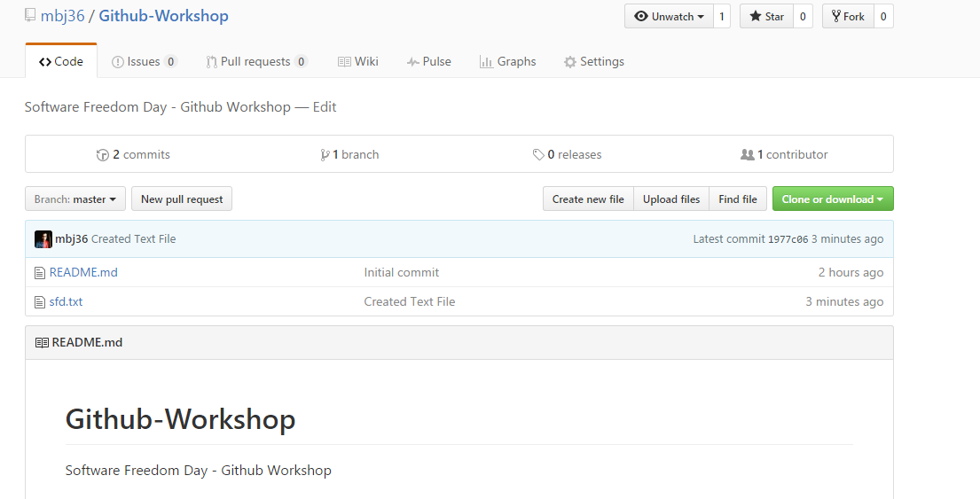This screenshot has height=499, width=980.
Task: Click the bar chart icon on the Graphs tab
Action: (x=486, y=62)
